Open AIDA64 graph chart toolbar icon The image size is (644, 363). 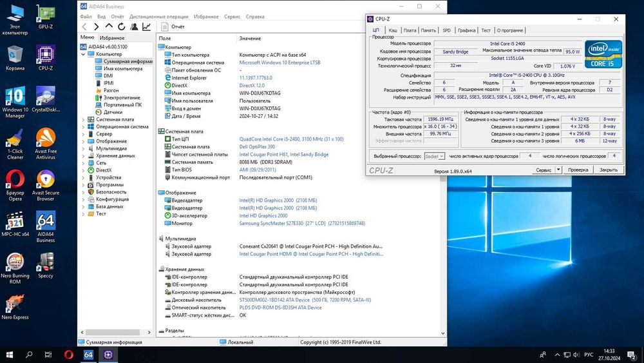146,26
